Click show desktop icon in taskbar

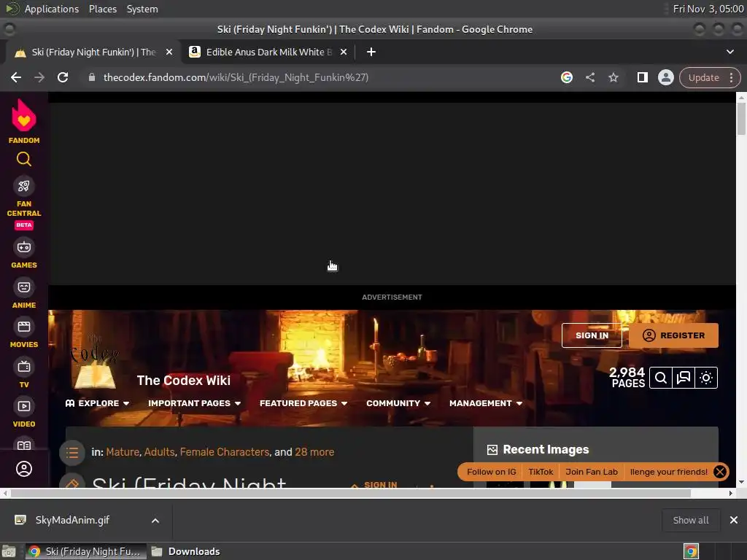pos(9,551)
